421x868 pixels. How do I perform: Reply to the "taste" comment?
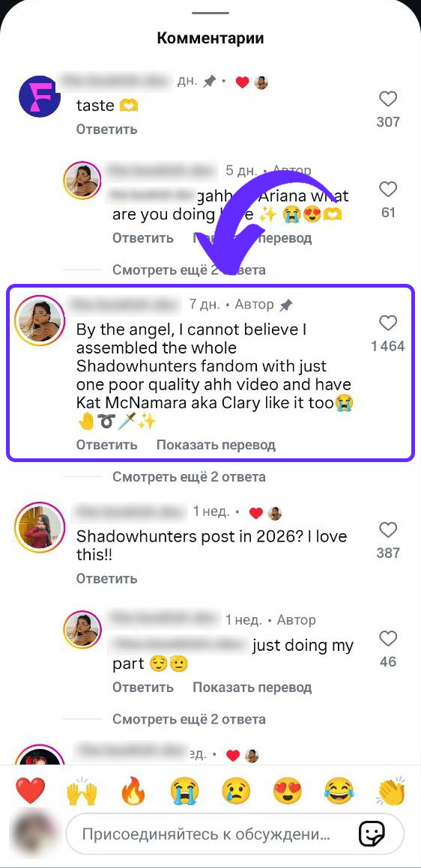[107, 129]
